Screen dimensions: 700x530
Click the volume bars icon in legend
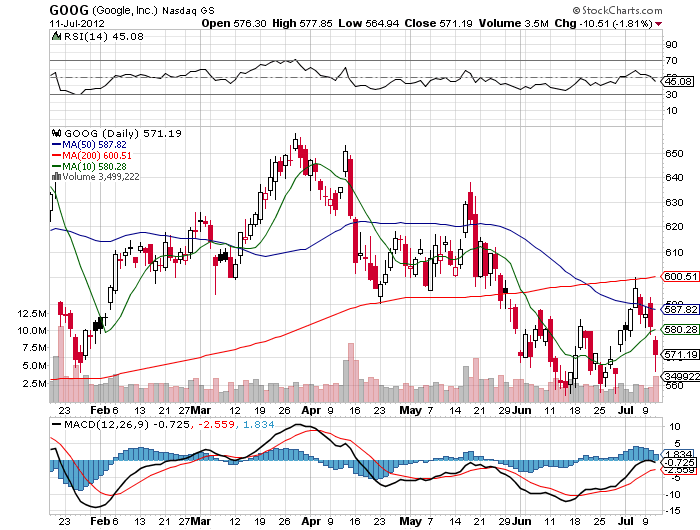click(56, 177)
